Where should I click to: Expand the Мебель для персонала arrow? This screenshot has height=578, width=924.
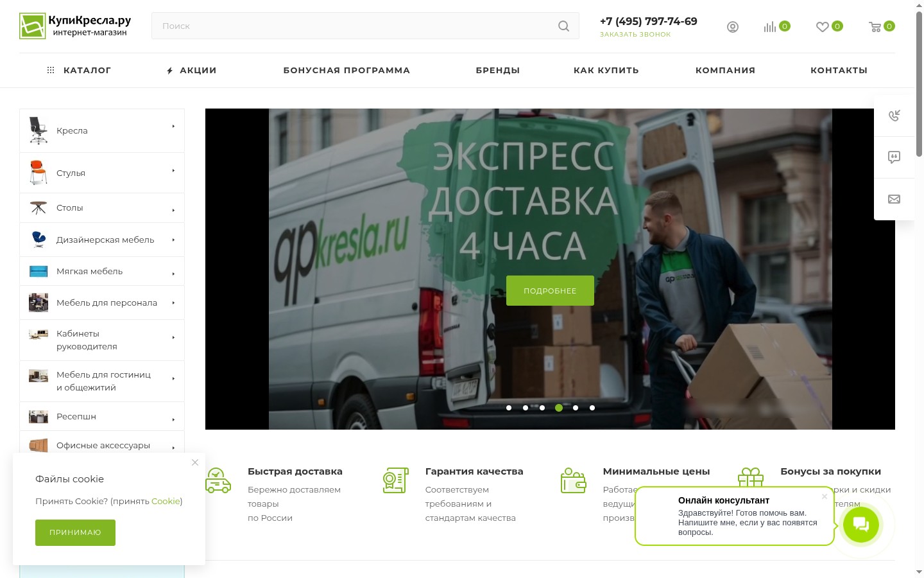(x=173, y=302)
